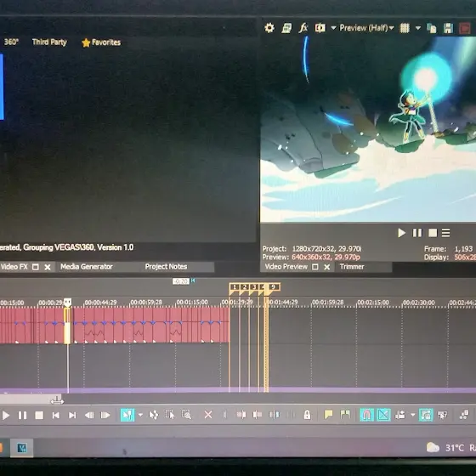Toggle Enable Snapping magnet icon

tap(366, 415)
